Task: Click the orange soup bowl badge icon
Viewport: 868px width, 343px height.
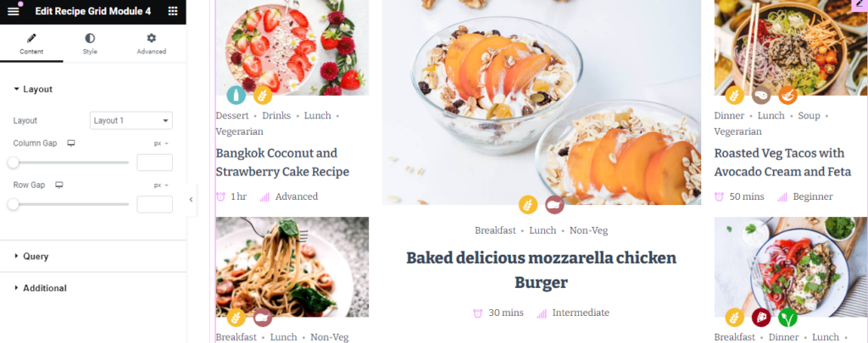Action: 787,95
